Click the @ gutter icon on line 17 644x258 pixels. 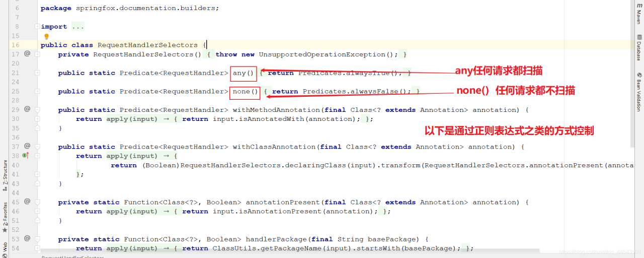[27, 54]
